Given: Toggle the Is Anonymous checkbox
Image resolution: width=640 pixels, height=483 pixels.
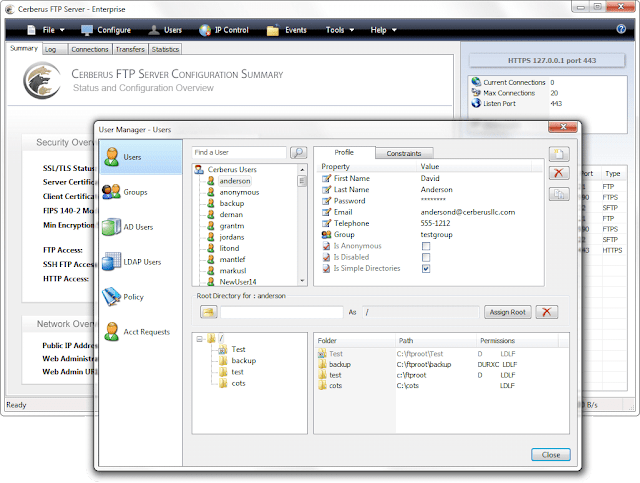Looking at the screenshot, I should coord(426,246).
